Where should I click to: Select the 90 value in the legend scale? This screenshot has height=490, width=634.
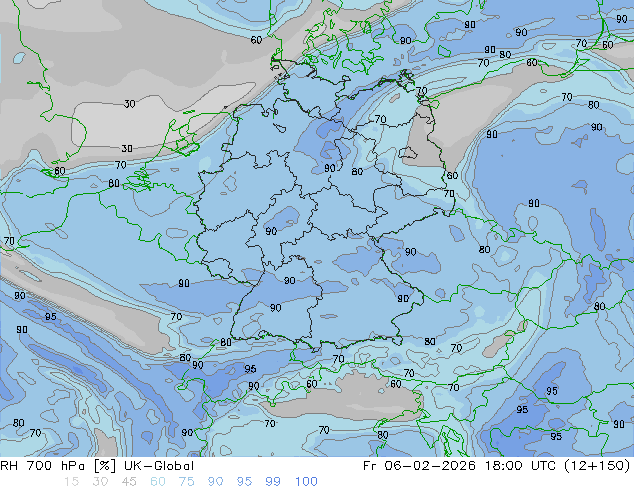click(215, 482)
